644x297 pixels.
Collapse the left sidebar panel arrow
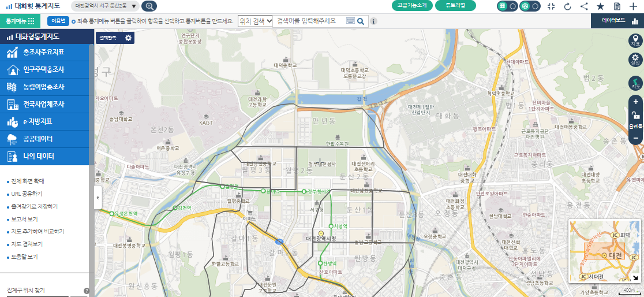click(x=98, y=198)
